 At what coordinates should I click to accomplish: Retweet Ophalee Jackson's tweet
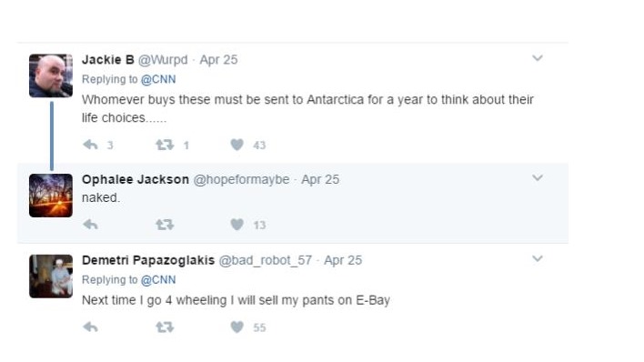click(165, 225)
